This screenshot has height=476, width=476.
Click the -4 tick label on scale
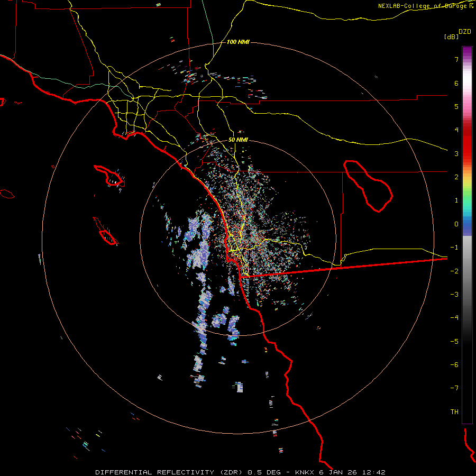coord(454,318)
